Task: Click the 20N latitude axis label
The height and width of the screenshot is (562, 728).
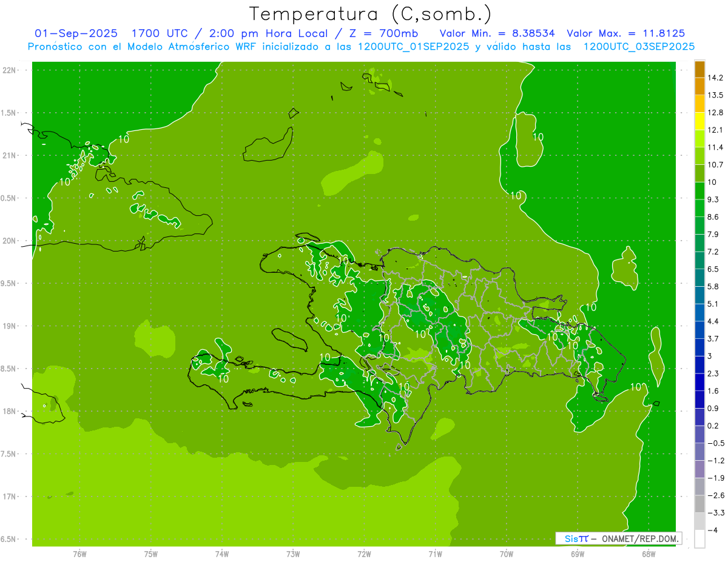Action: point(9,241)
